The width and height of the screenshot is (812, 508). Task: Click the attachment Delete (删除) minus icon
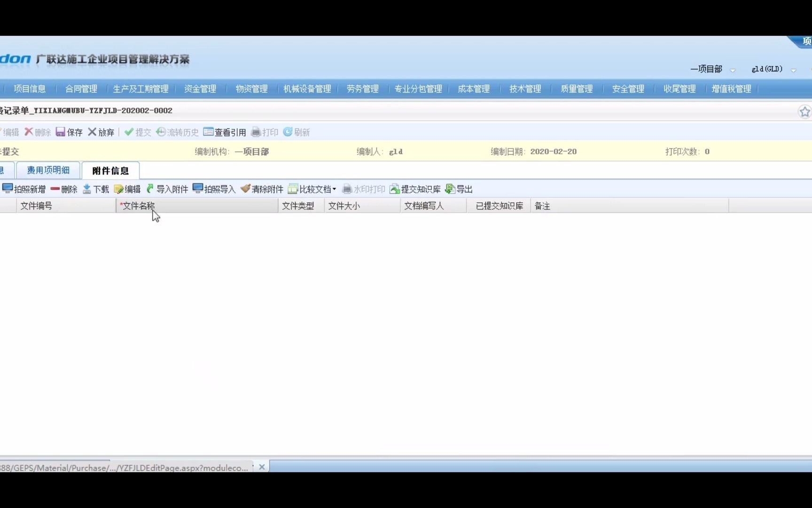(55, 189)
